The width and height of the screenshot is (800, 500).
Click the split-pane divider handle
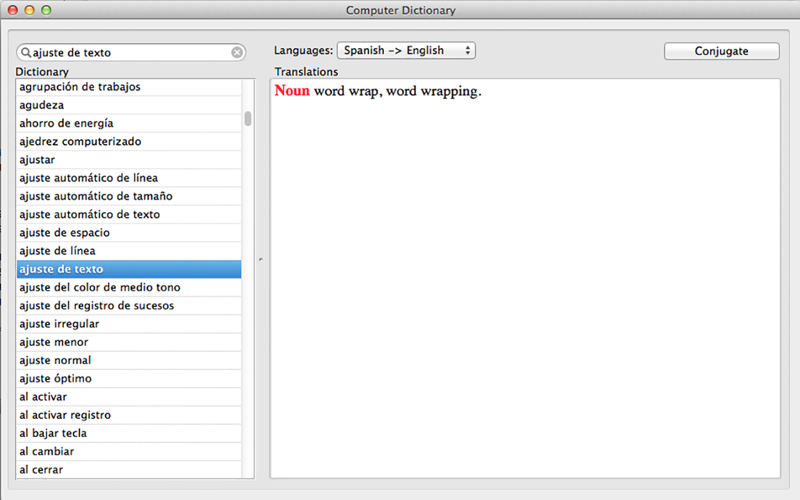[x=261, y=260]
